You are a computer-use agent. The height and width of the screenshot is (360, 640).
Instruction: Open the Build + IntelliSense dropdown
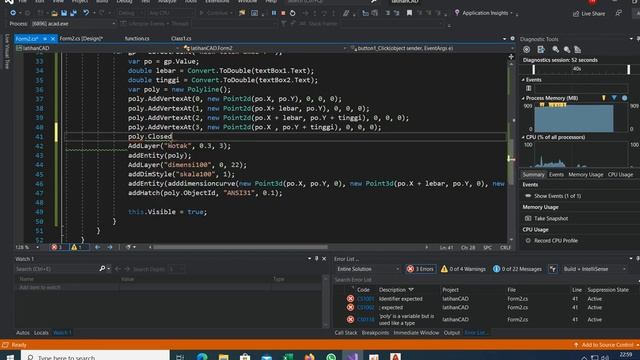pyautogui.click(x=594, y=269)
